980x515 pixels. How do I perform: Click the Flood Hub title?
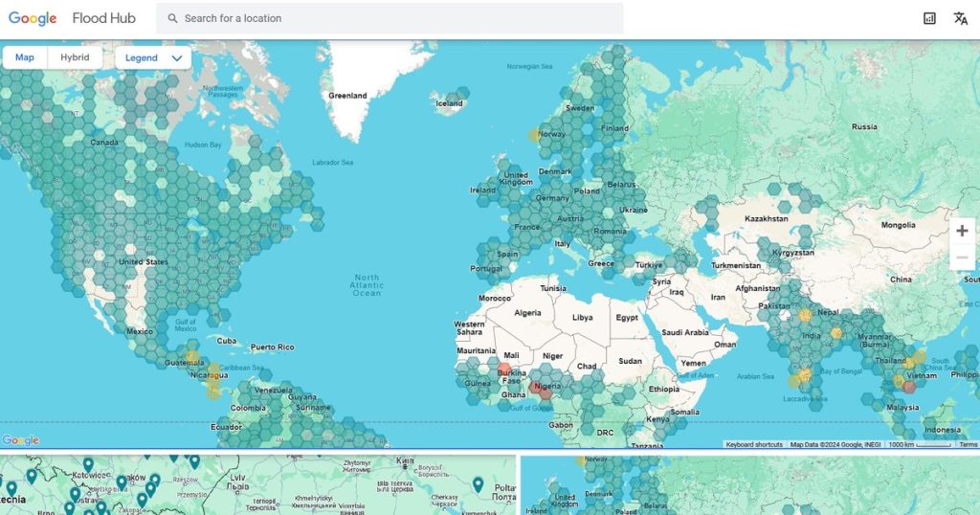pyautogui.click(x=103, y=18)
